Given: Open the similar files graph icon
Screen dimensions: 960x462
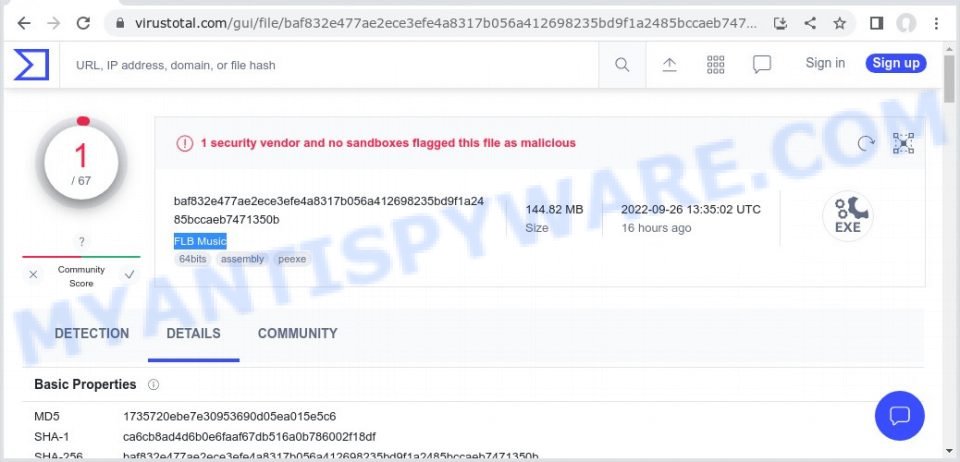Looking at the screenshot, I should [x=903, y=143].
